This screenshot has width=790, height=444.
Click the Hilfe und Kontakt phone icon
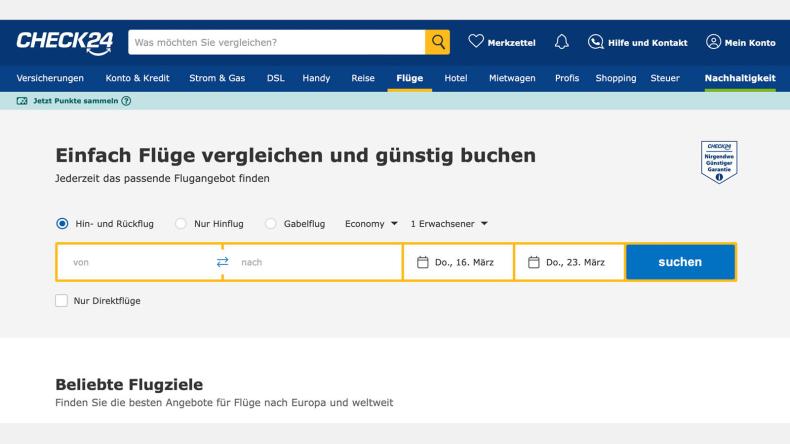(x=595, y=42)
